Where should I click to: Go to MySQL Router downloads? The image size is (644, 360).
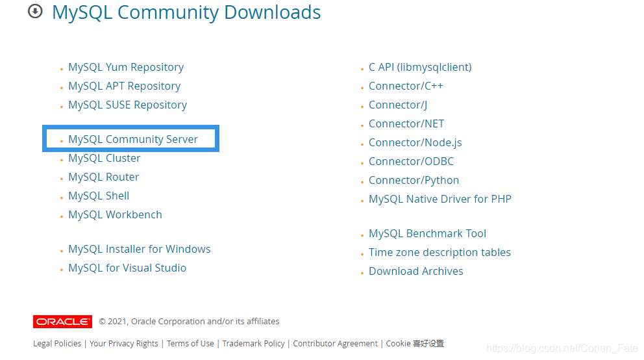point(103,177)
